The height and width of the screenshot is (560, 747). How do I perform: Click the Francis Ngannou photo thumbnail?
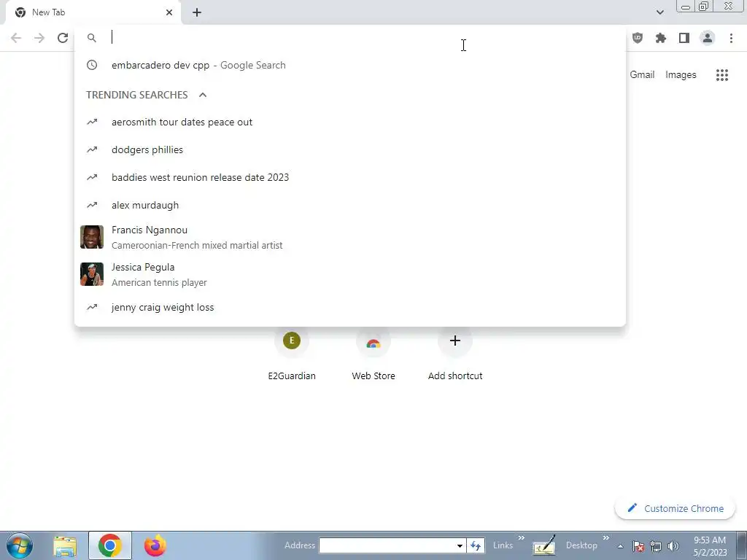[92, 237]
